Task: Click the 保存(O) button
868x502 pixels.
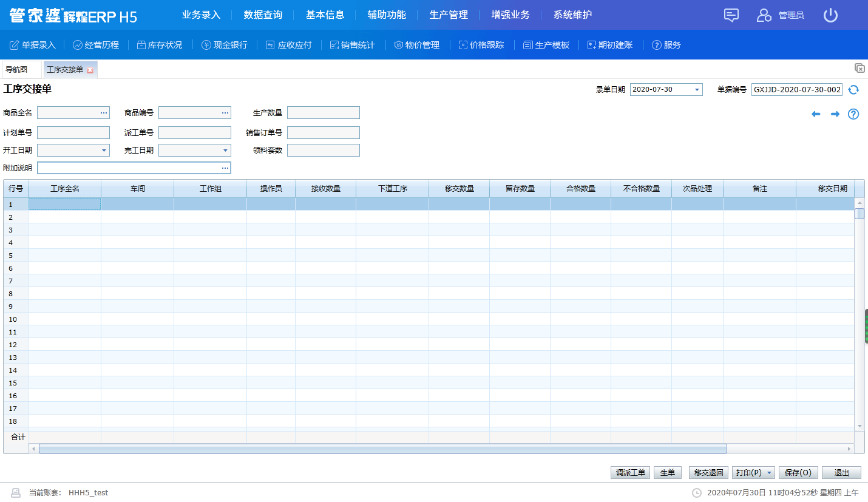Action: click(798, 473)
